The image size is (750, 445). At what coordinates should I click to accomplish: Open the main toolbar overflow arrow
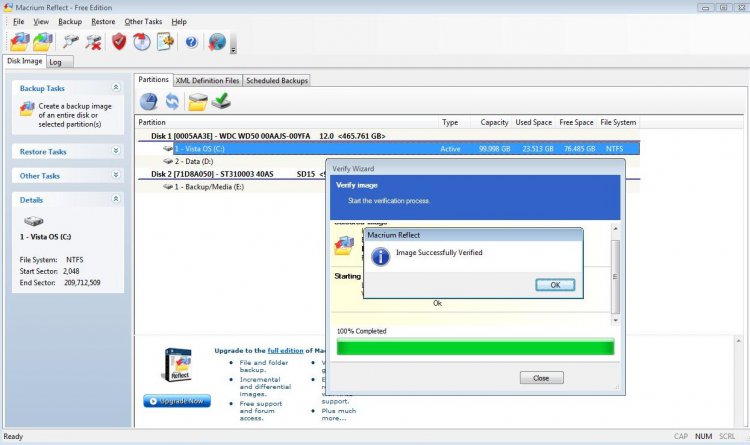(x=233, y=50)
